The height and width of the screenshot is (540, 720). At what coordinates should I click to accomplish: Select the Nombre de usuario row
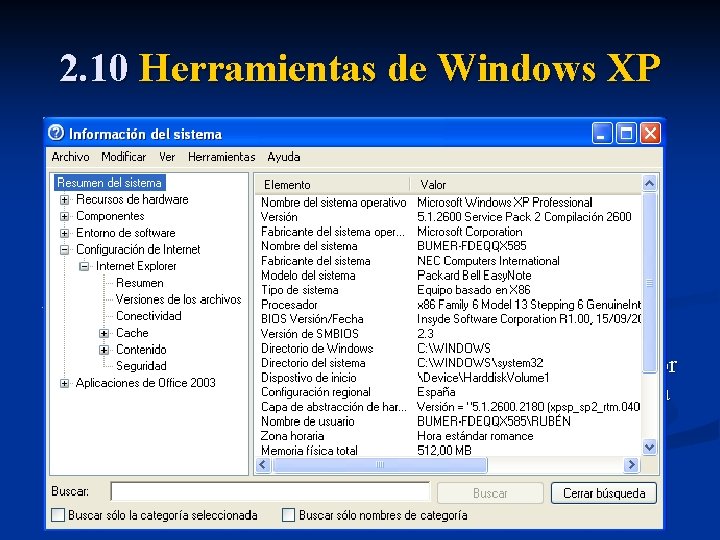click(448, 421)
